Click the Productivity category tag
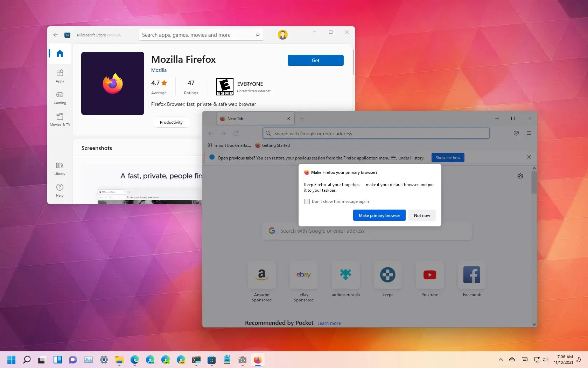588x368 pixels. pos(171,122)
